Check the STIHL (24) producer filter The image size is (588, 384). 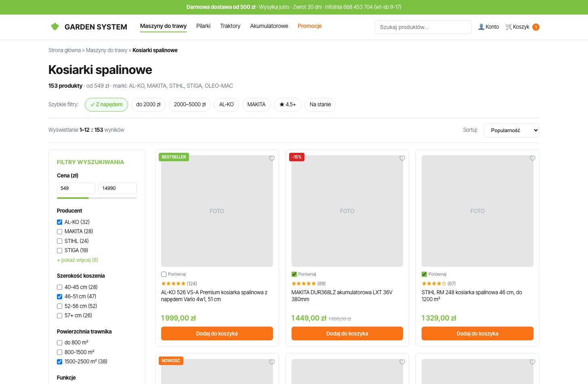[59, 241]
